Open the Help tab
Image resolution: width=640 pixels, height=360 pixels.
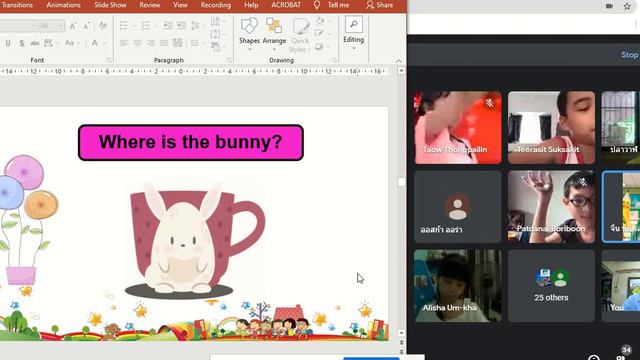251,5
